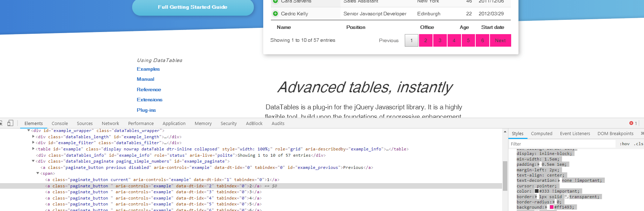
Task: Expand the border shorthand property
Action: pos(536,197)
